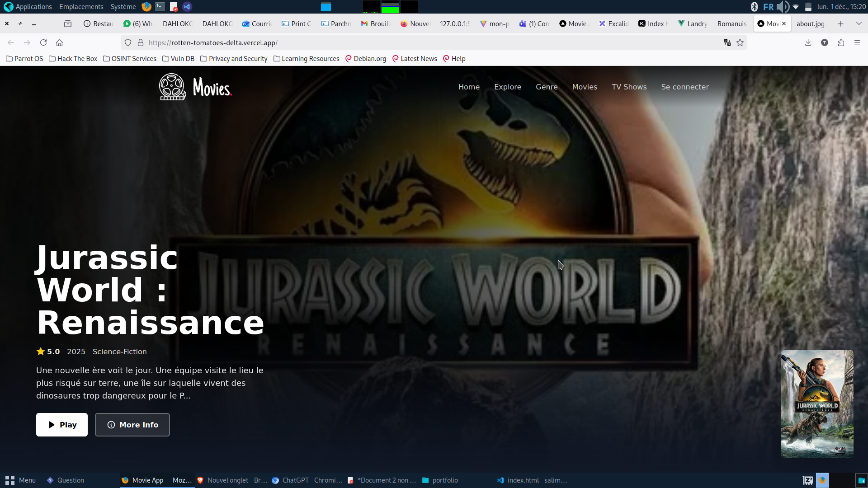Open the downloads panel
Screen dimensions: 868x488
coord(808,42)
